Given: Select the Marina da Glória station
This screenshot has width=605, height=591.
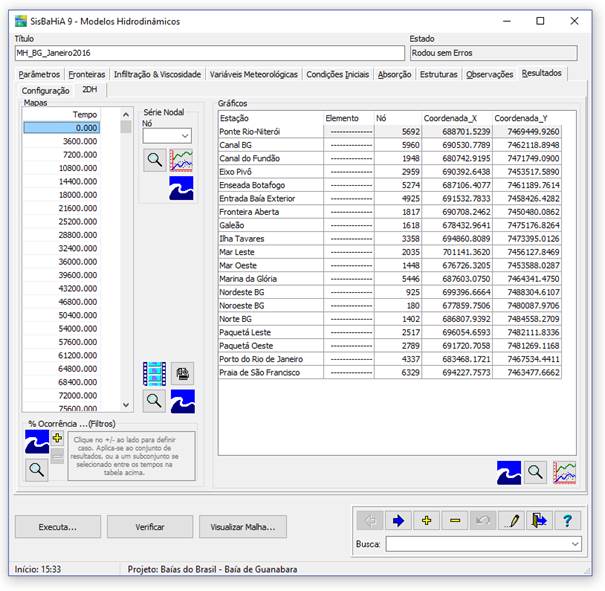Looking at the screenshot, I should 390,279.
